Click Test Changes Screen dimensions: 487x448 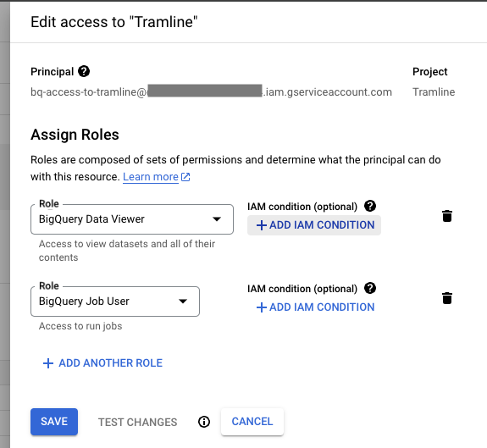coord(137,422)
